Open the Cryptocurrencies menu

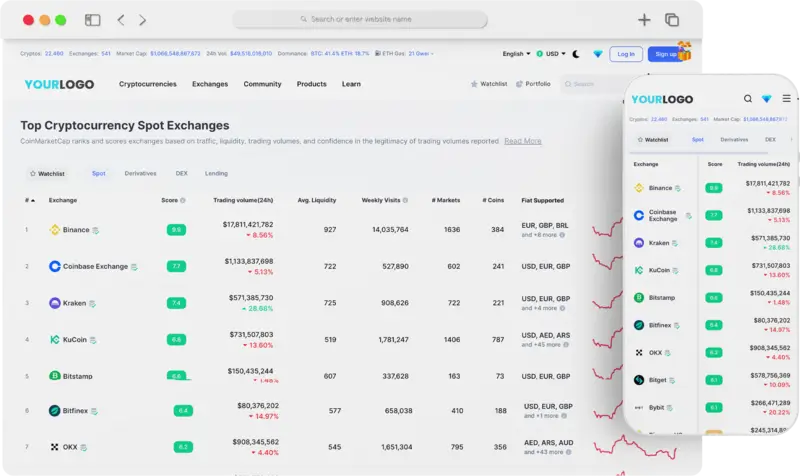tap(147, 84)
